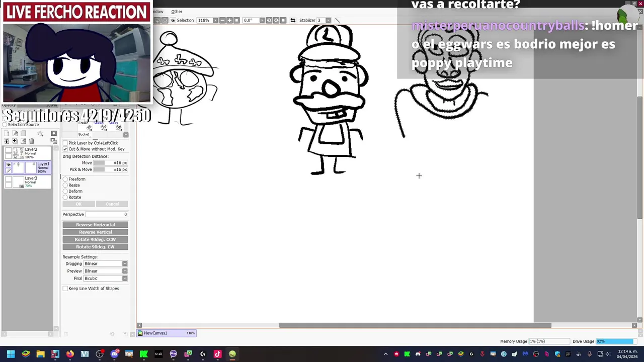Click the clear layer icon
The image size is (644, 362).
(x=24, y=141)
